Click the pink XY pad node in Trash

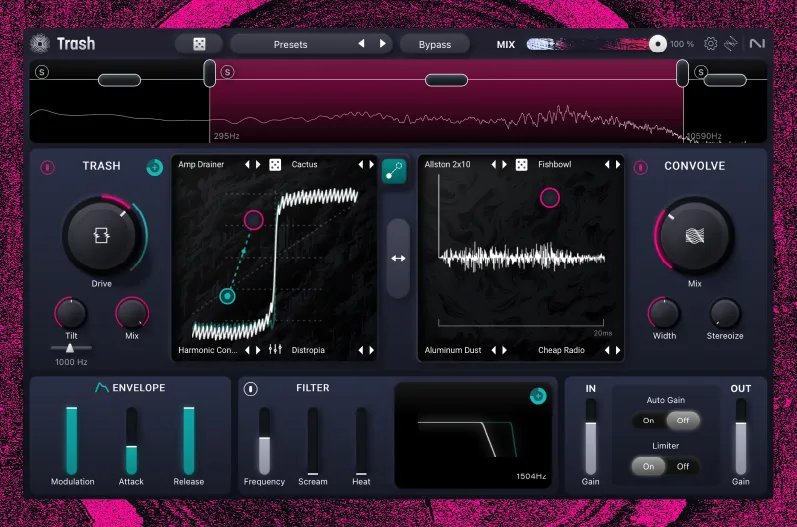(253, 220)
